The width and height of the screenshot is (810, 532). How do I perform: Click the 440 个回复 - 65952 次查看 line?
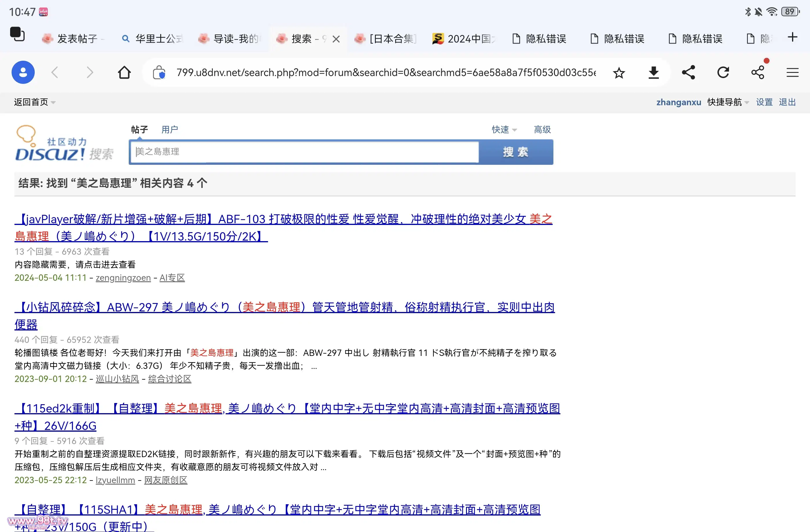click(67, 340)
